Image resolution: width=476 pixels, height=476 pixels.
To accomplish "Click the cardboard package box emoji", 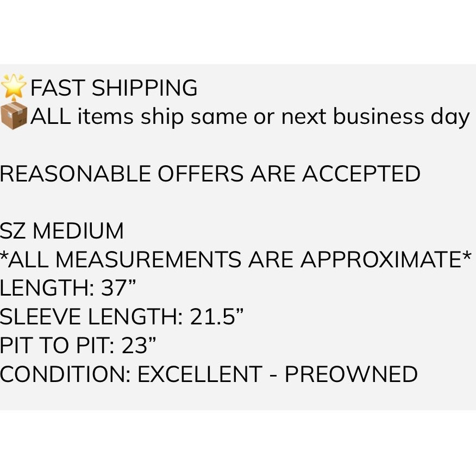I will 14,116.
